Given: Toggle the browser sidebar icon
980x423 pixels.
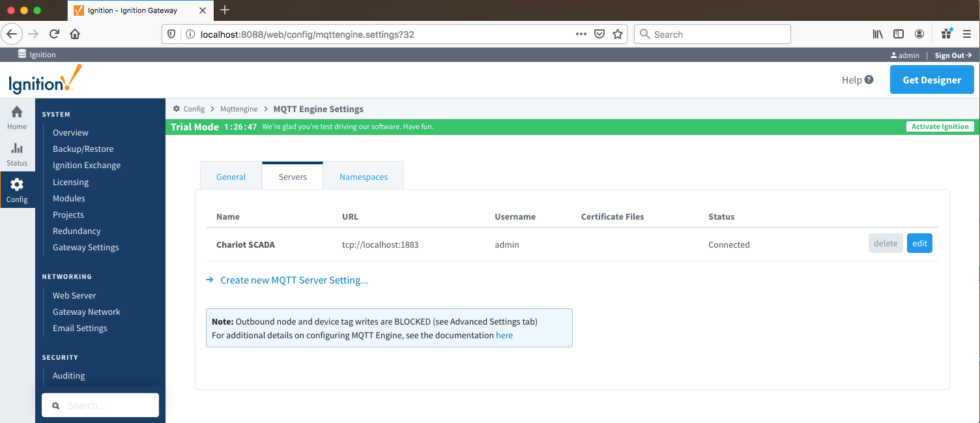Looking at the screenshot, I should pos(899,34).
